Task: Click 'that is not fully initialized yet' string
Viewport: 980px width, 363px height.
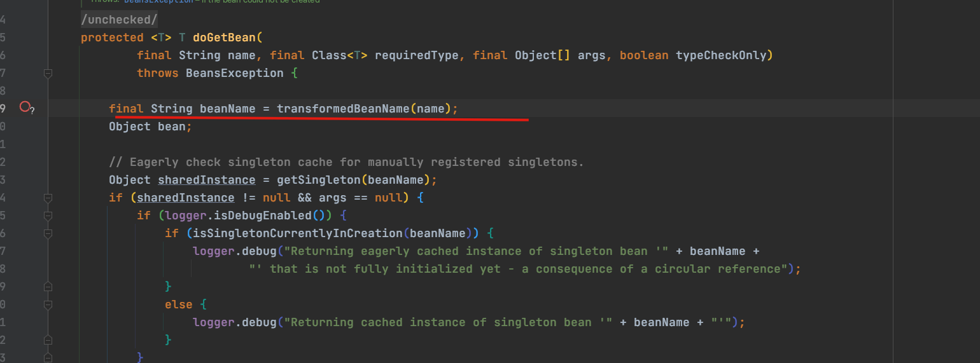Action: click(x=519, y=269)
